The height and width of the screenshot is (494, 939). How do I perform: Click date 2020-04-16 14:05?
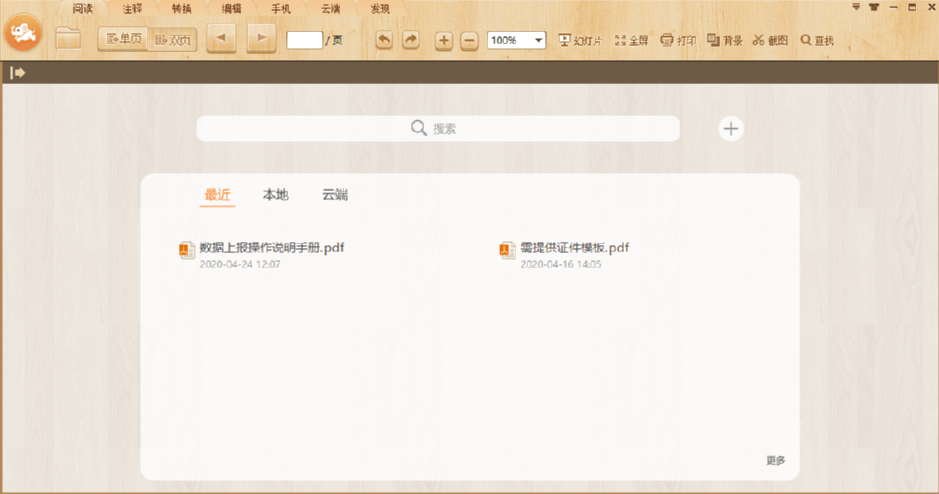[561, 264]
